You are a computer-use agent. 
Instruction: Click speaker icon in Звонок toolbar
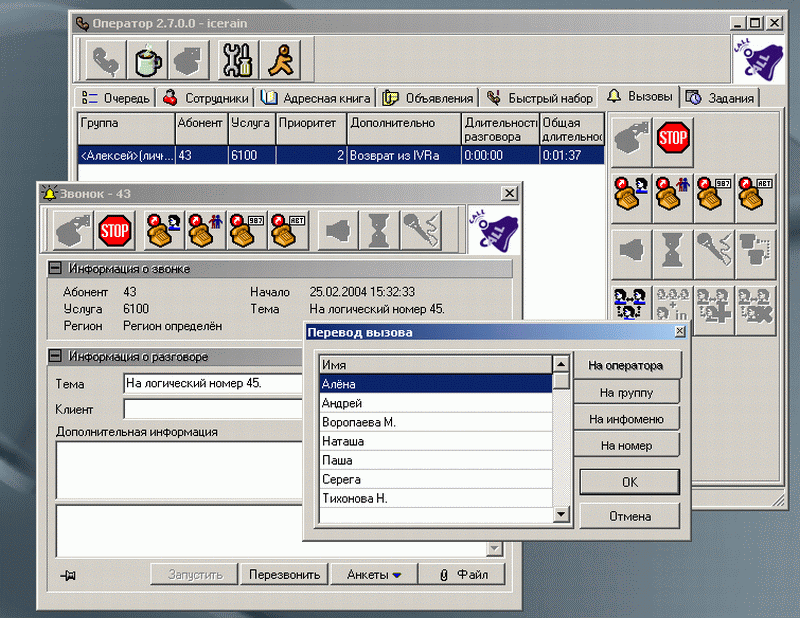(338, 231)
